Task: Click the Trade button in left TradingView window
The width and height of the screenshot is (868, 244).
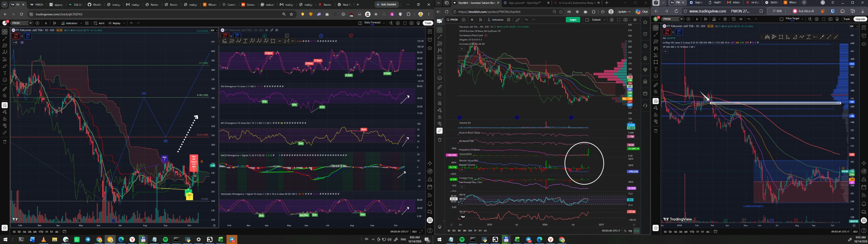Action: click(x=428, y=23)
